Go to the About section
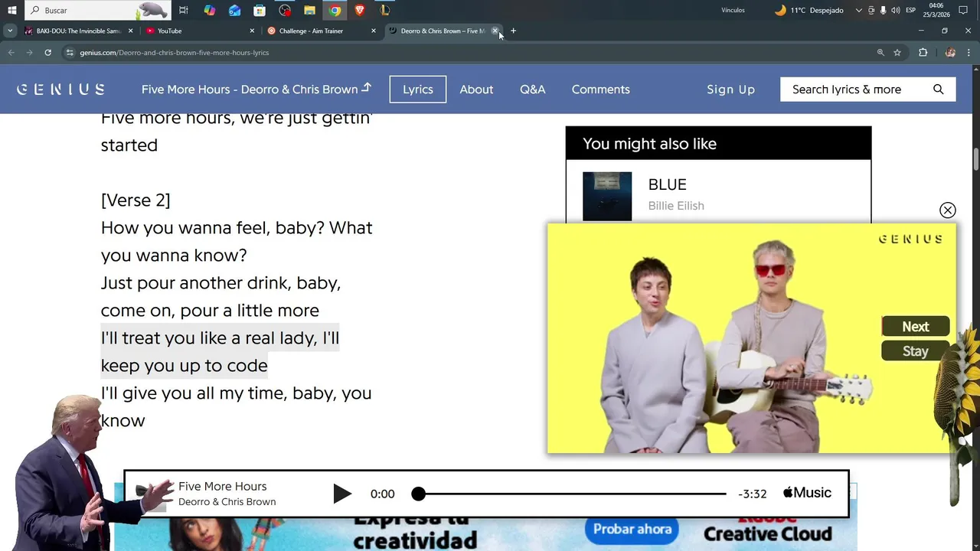Viewport: 980px width, 551px height. point(476,89)
